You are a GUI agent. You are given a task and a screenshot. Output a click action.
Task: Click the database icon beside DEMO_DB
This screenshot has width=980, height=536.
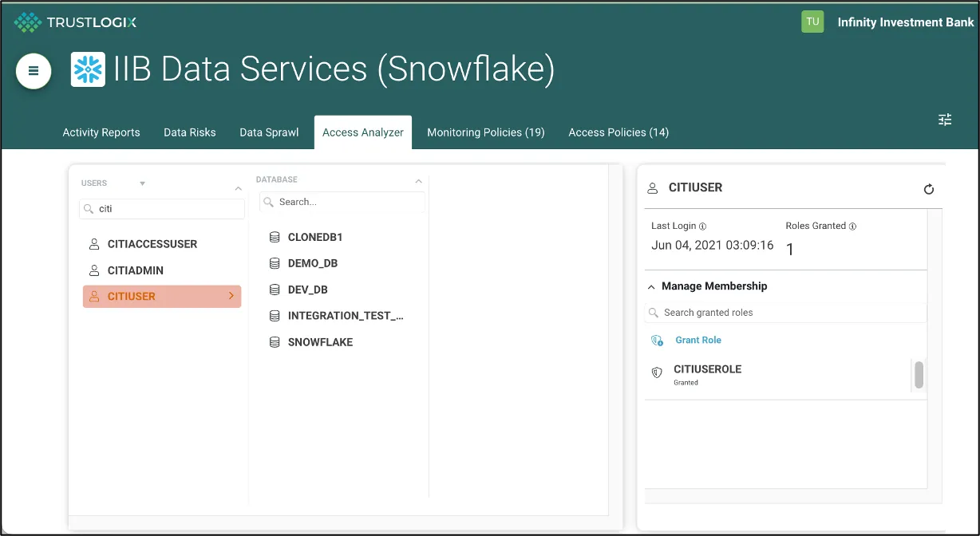274,262
